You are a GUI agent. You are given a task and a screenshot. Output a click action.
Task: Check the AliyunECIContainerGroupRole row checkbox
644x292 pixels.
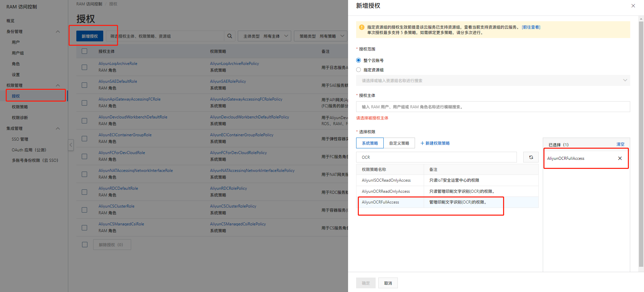[x=84, y=138]
